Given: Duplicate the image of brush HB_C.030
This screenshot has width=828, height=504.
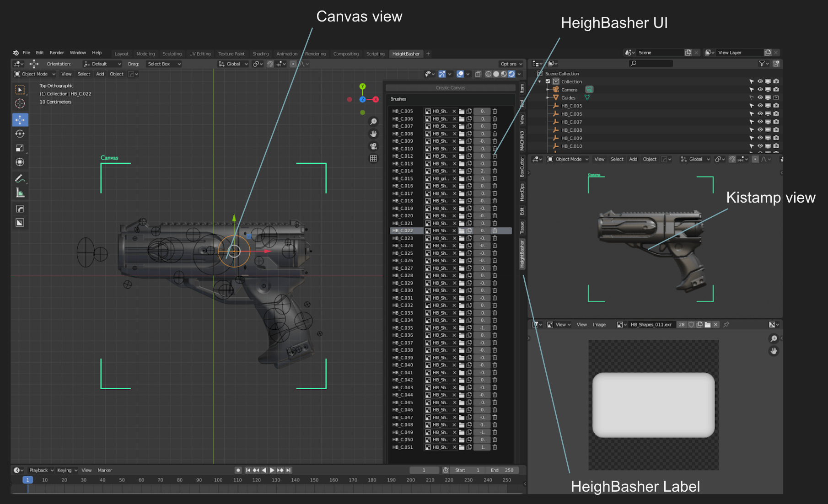Looking at the screenshot, I should pyautogui.click(x=469, y=290).
